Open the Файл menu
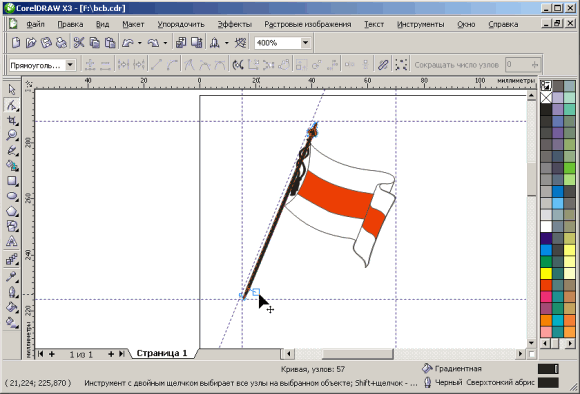Screen dimensions: 580x394 point(36,24)
